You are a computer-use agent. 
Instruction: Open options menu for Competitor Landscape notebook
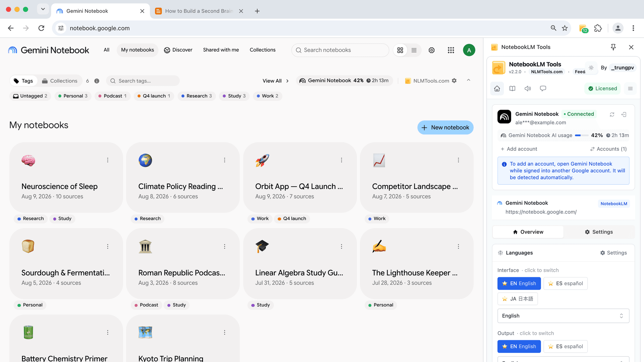point(458,160)
